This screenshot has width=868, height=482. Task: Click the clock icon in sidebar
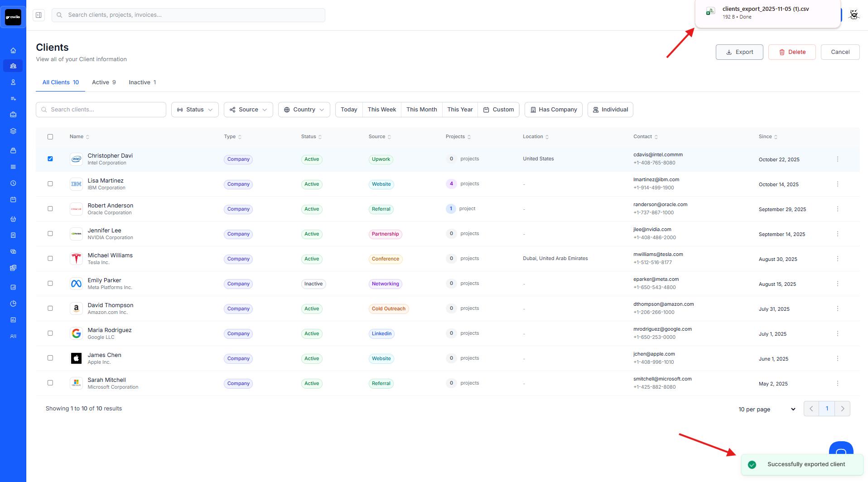(13, 183)
